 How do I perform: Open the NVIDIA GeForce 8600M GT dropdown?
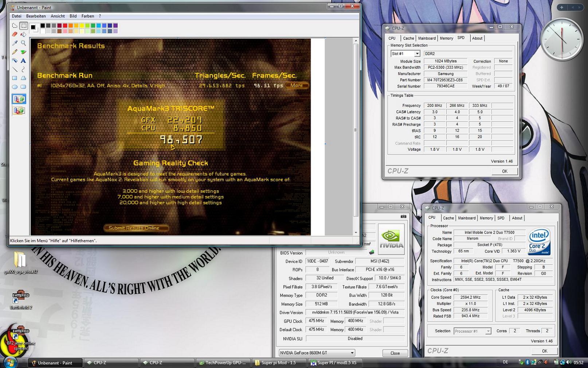[x=352, y=353]
